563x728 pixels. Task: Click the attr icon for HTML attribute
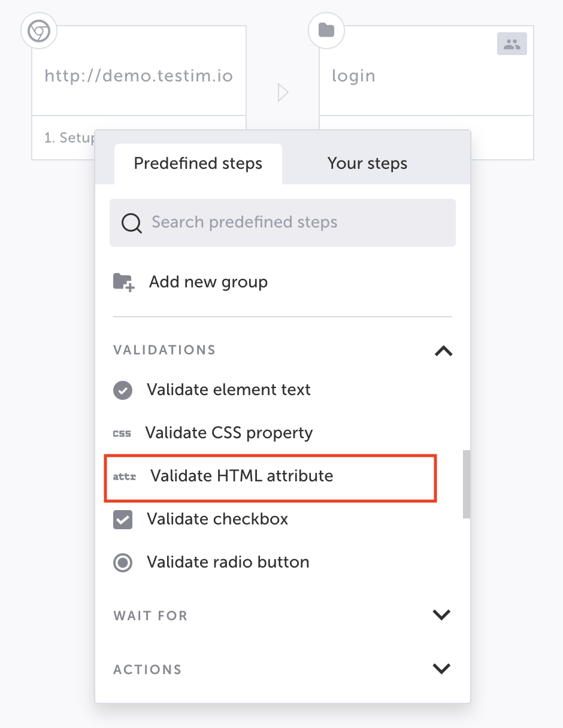pyautogui.click(x=125, y=477)
